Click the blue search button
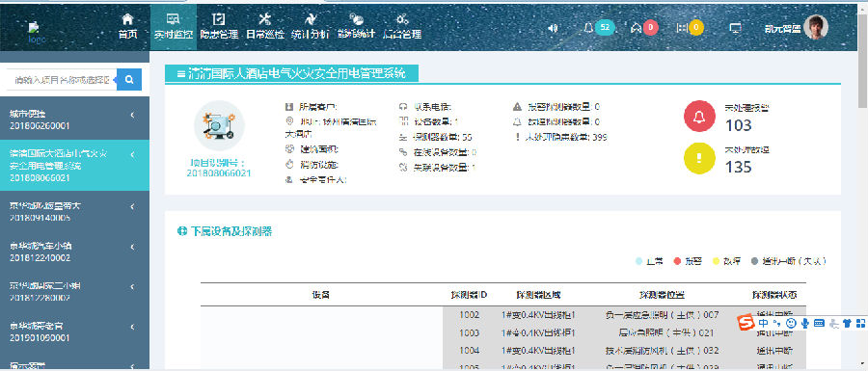The image size is (868, 371). click(x=129, y=80)
